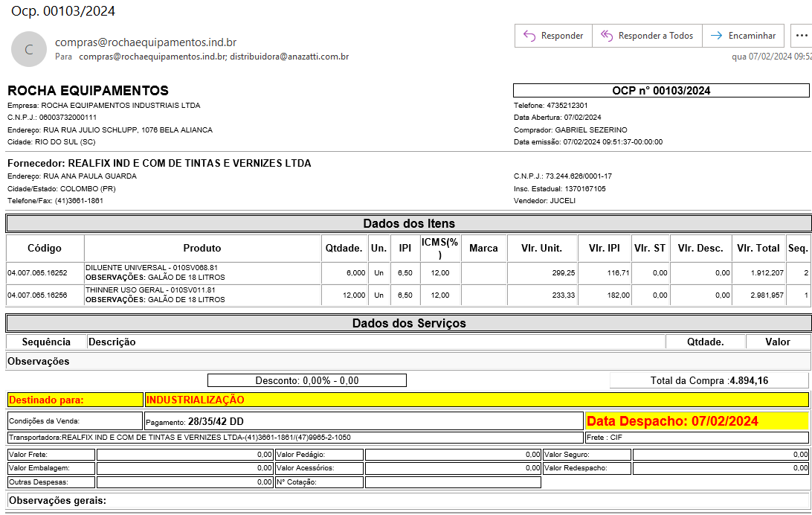The height and width of the screenshot is (515, 812).
Task: Click the yellow INDUSTRIALIZAÇÃO bar
Action: click(476, 400)
